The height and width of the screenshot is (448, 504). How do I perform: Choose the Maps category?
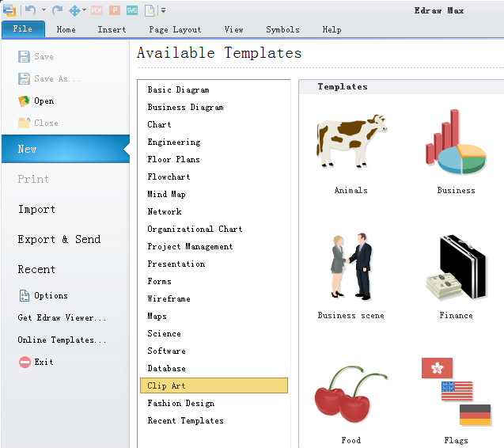[157, 316]
